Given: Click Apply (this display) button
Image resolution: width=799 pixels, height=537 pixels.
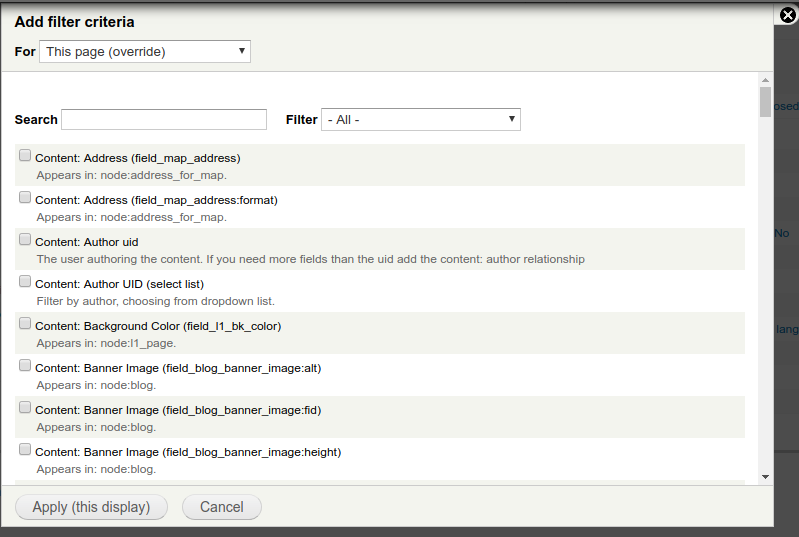Looking at the screenshot, I should [91, 507].
